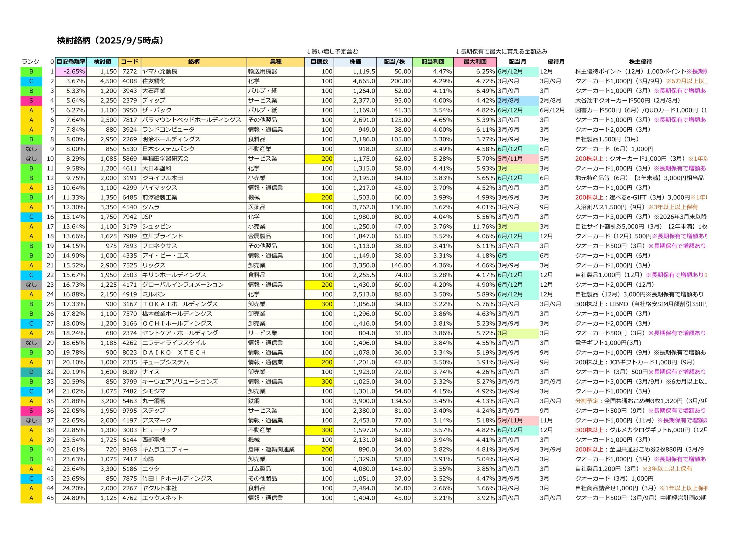Image resolution: width=756 pixels, height=534 pixels.
Task: Click the 医薬品 industry cell for ツムラ
Action: point(276,208)
